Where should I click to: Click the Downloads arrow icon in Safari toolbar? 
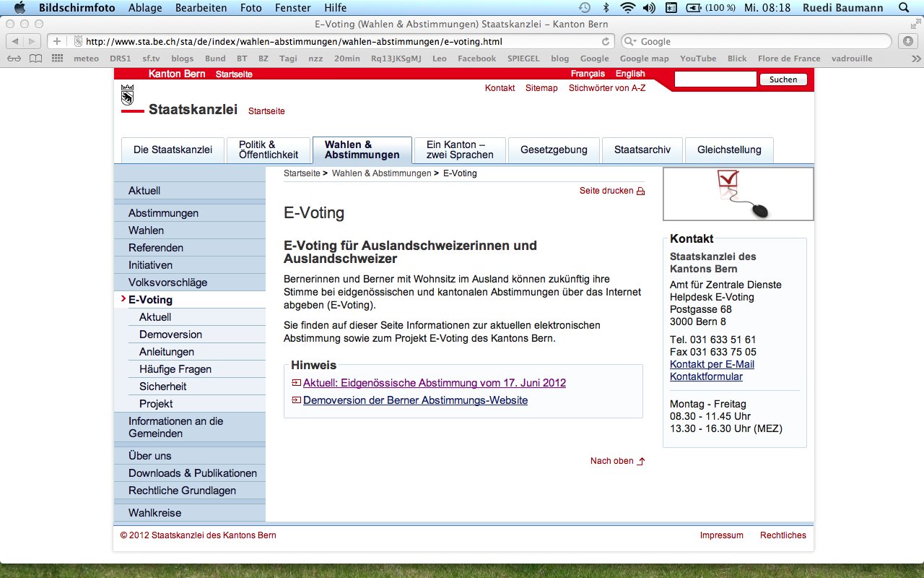click(x=908, y=41)
